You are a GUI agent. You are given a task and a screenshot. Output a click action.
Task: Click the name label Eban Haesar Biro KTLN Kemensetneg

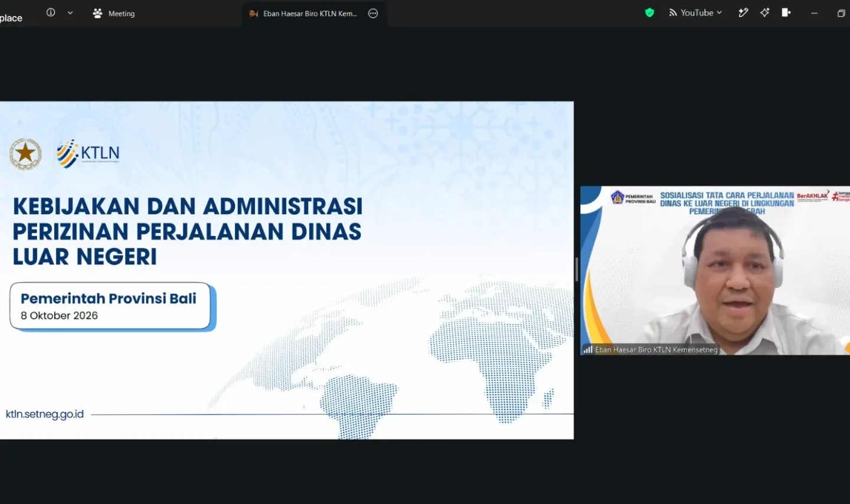point(656,349)
